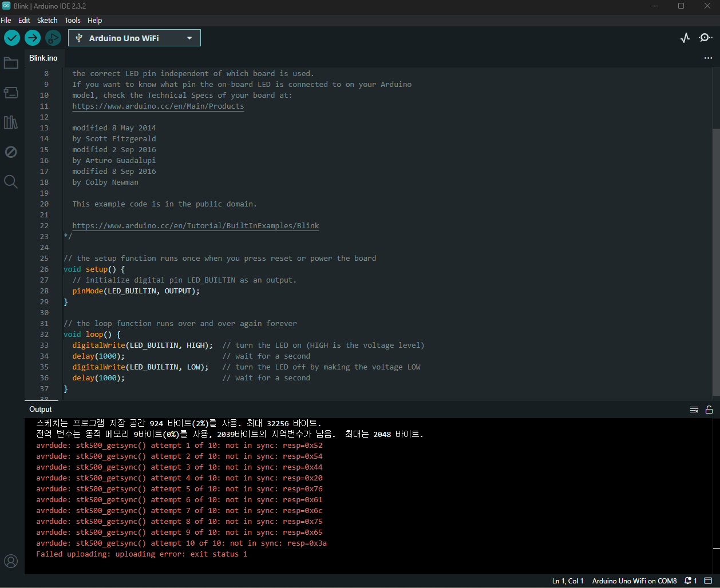Show the Boards Manager panel

(x=11, y=93)
